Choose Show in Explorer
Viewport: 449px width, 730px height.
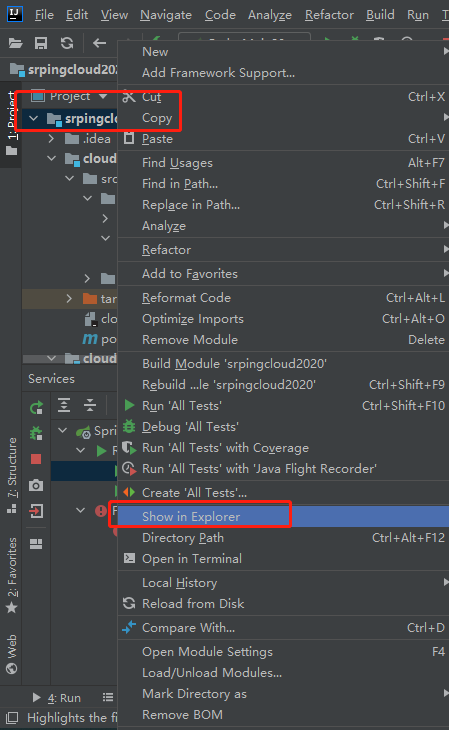pyautogui.click(x=283, y=517)
